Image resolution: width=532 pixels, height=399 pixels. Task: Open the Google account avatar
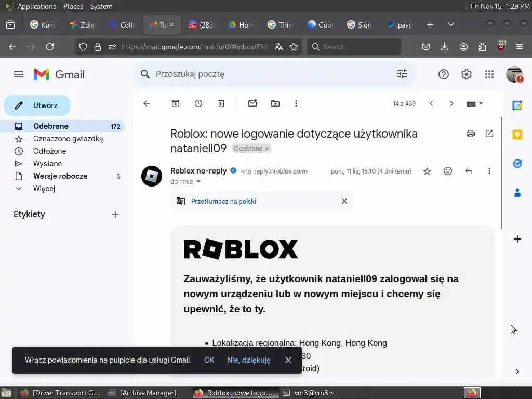pos(514,74)
